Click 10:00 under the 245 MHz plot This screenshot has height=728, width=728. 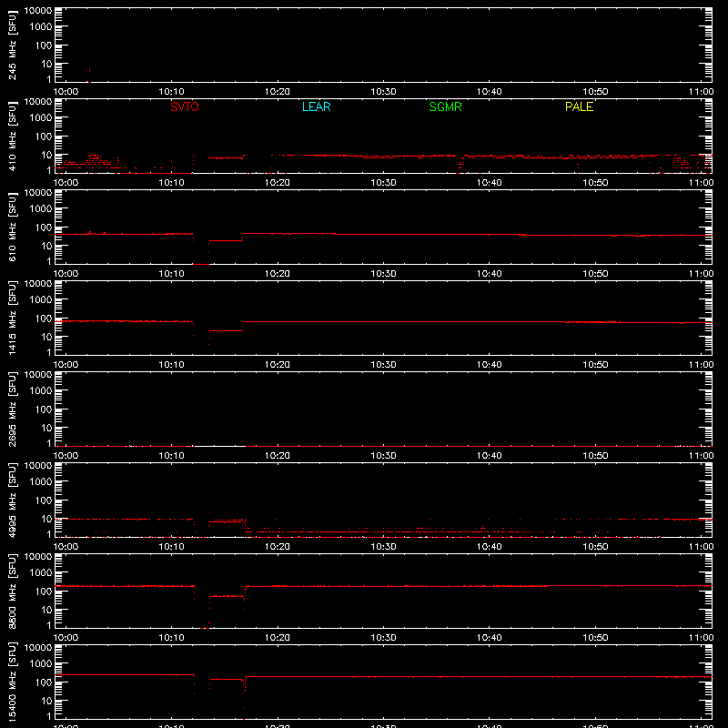pyautogui.click(x=66, y=92)
